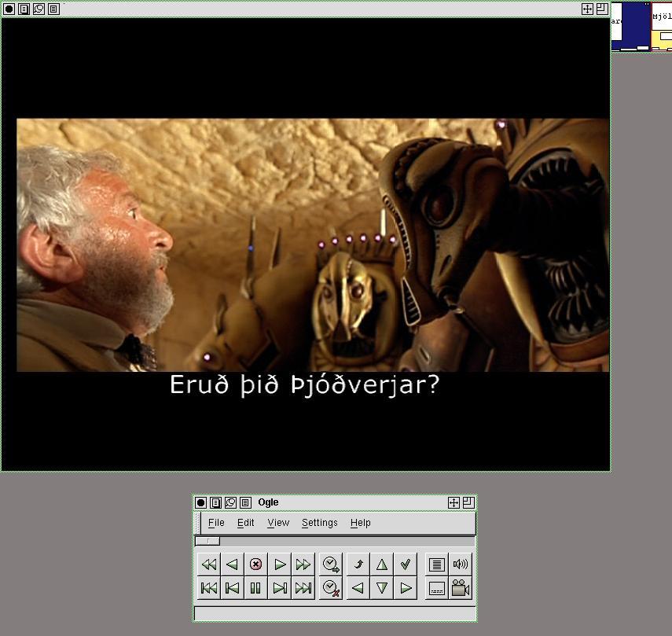This screenshot has width=672, height=636.
Task: Confirm selection with the checkmark button
Action: (x=406, y=564)
